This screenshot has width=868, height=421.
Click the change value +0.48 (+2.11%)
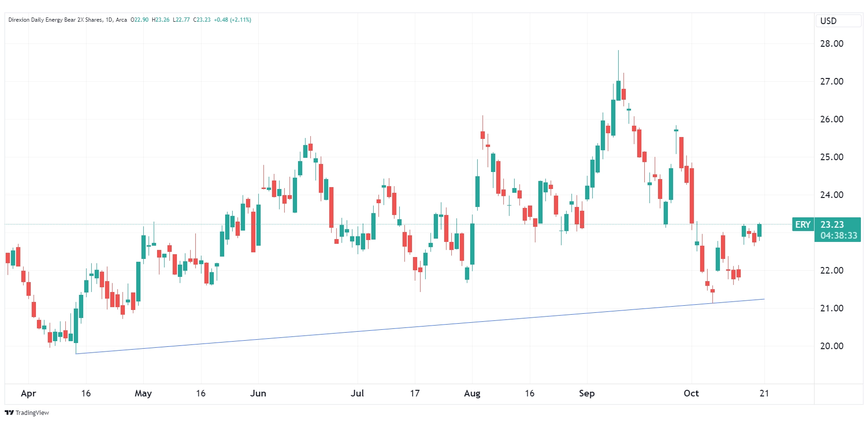[232, 20]
